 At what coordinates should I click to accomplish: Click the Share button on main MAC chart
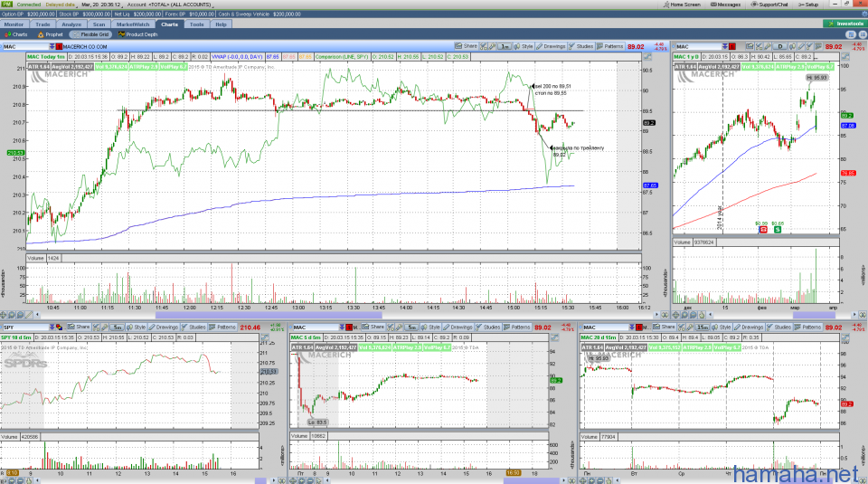tap(467, 46)
